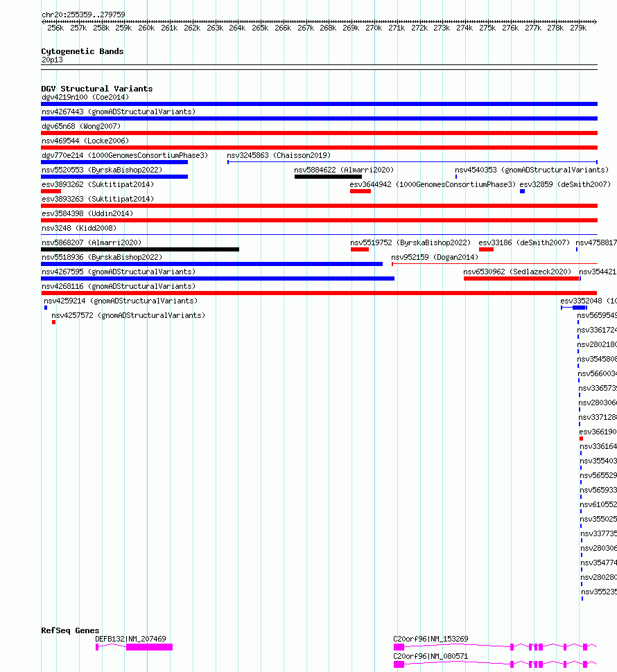Viewport: 617px width, 672px height.
Task: Click the black bar under nsv5884622
Action: [328, 177]
